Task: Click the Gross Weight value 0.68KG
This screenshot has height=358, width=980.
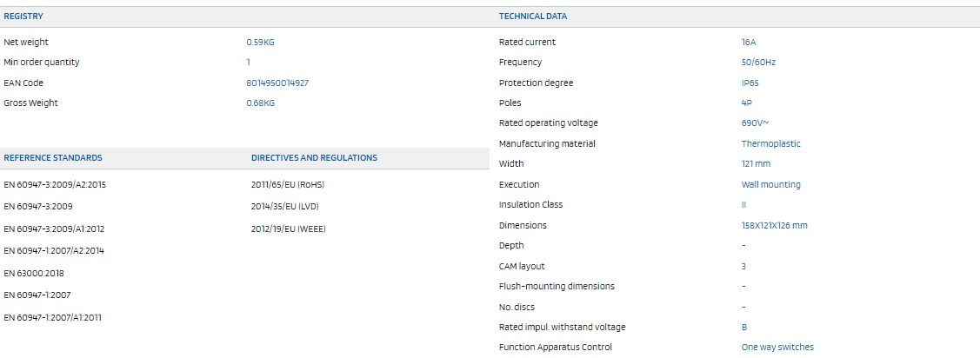Action: pos(260,103)
